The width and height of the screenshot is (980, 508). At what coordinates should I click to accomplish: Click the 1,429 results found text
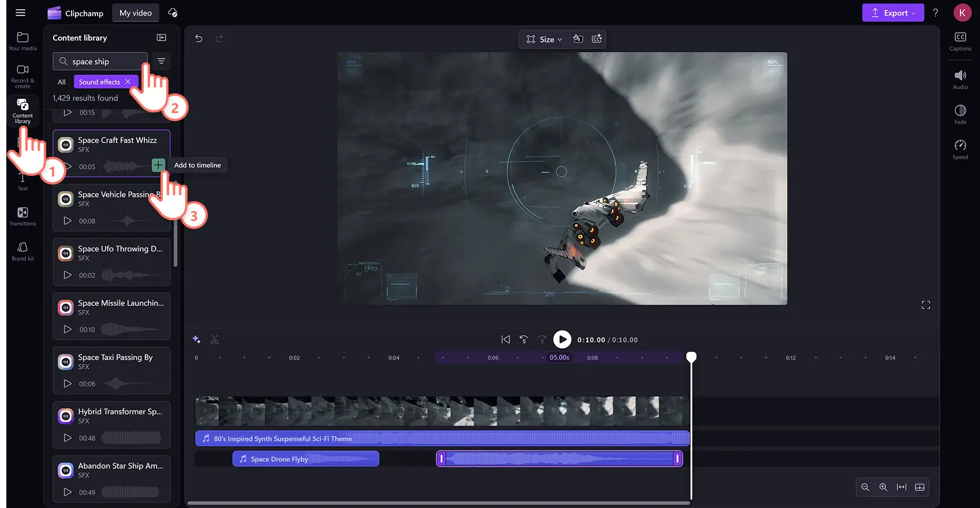[x=85, y=98]
